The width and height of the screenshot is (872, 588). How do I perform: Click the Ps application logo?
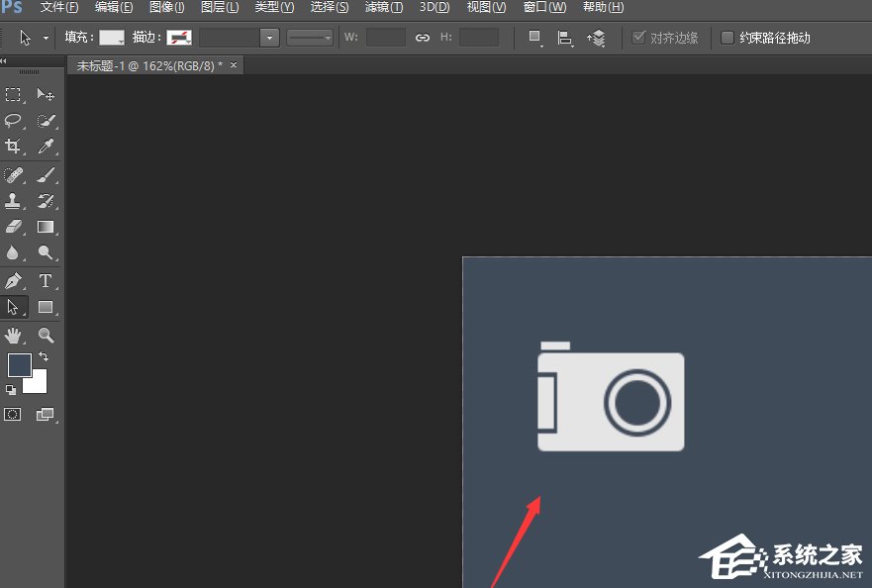[x=11, y=7]
